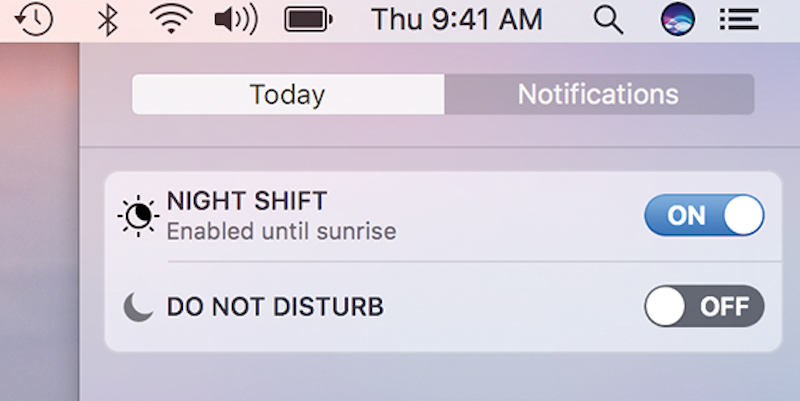Turn off the Night Shift switch
Screen dimensions: 800x401
[704, 215]
